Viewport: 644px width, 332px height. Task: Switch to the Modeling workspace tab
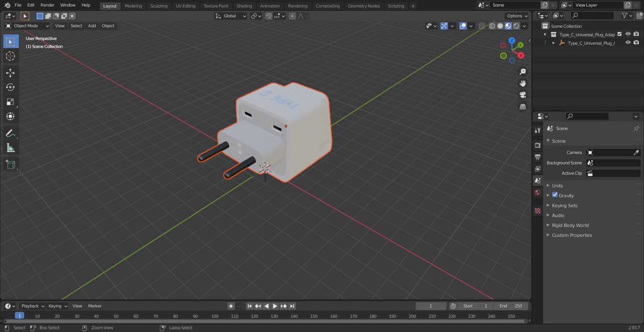[x=133, y=6]
